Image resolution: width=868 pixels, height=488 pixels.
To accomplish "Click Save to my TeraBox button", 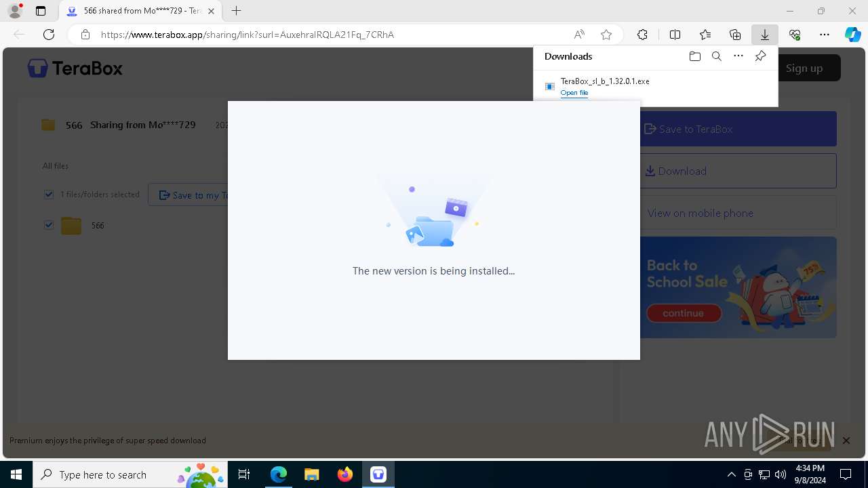I will pos(188,195).
